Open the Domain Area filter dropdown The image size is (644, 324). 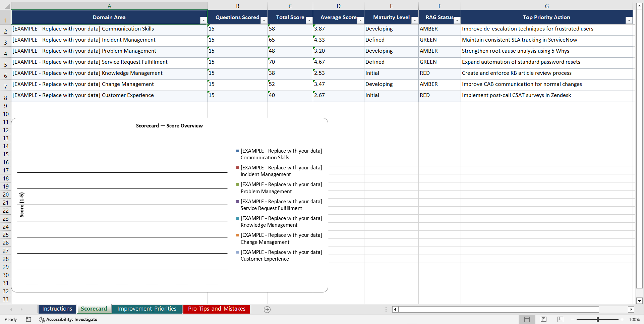[x=203, y=20]
